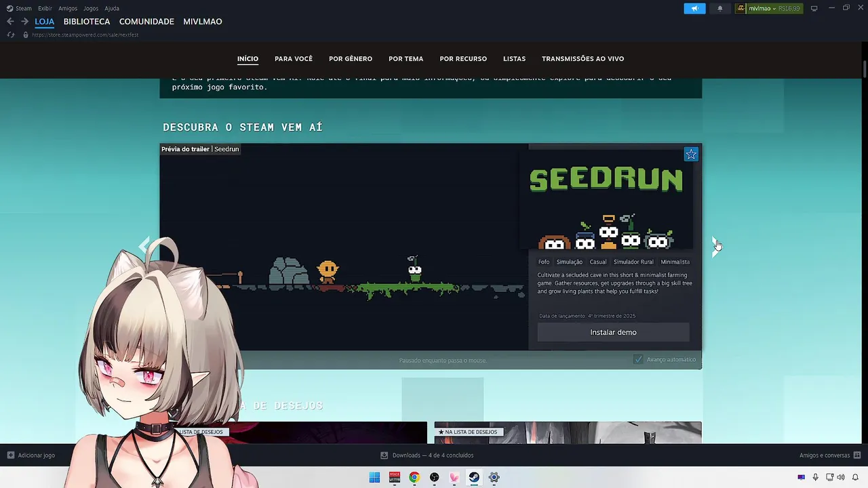Open the PARA VOCÊ section
Viewport: 868px width, 488px height.
coord(294,59)
